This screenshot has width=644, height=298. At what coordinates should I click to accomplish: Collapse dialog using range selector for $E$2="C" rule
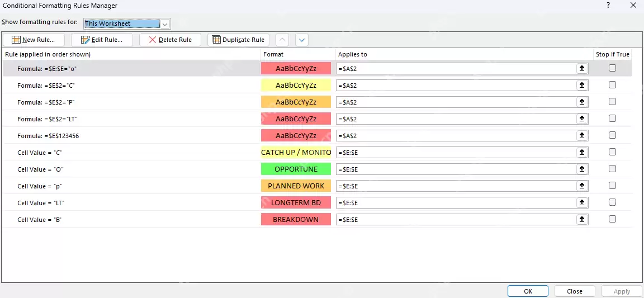pyautogui.click(x=582, y=86)
